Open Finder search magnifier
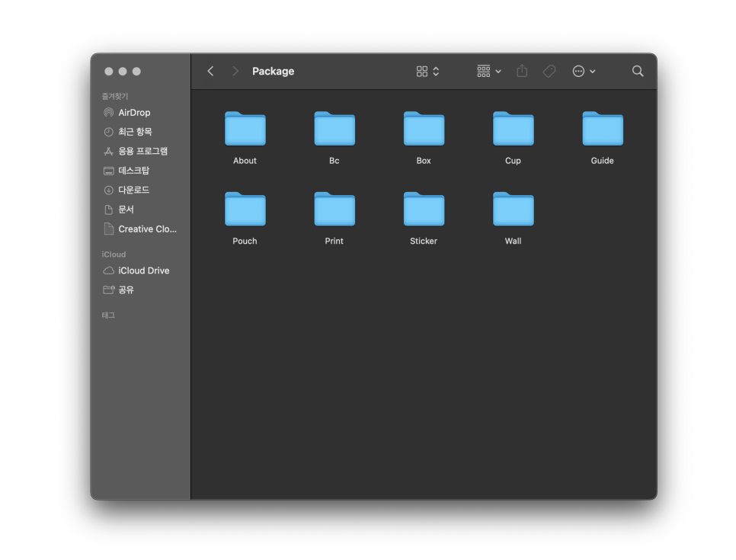This screenshot has height=560, width=736. click(638, 72)
